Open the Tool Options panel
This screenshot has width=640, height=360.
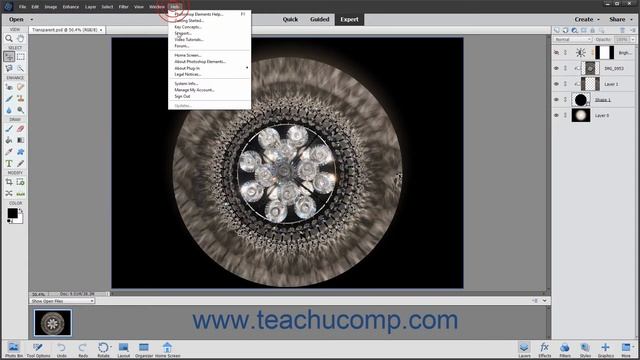coord(38,350)
